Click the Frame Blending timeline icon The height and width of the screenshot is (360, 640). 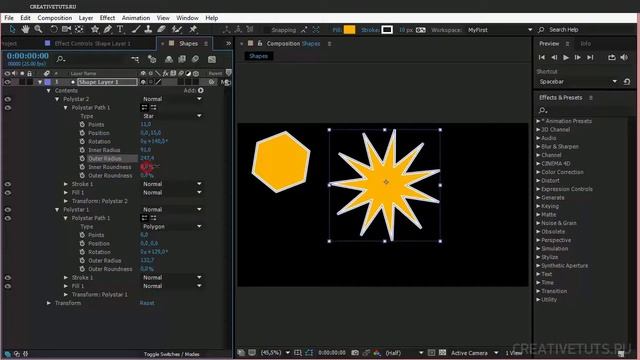[x=182, y=60]
